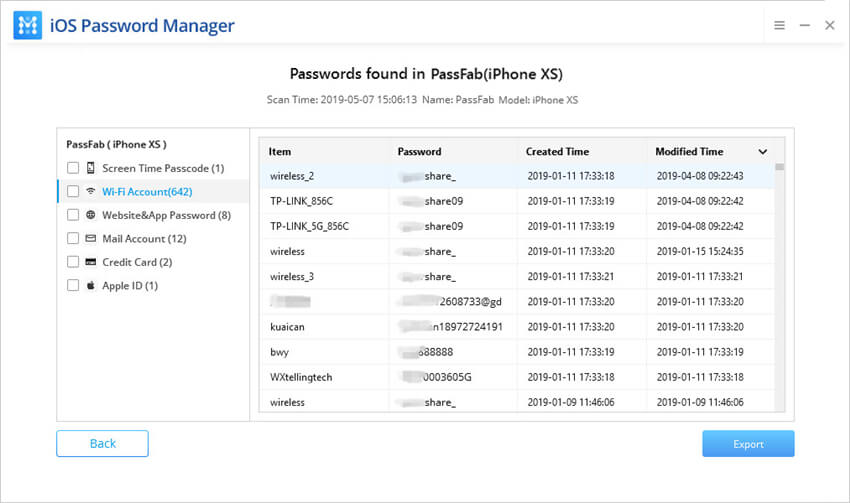This screenshot has height=503, width=850.
Task: Check the Mail Account checkbox
Action: point(73,238)
